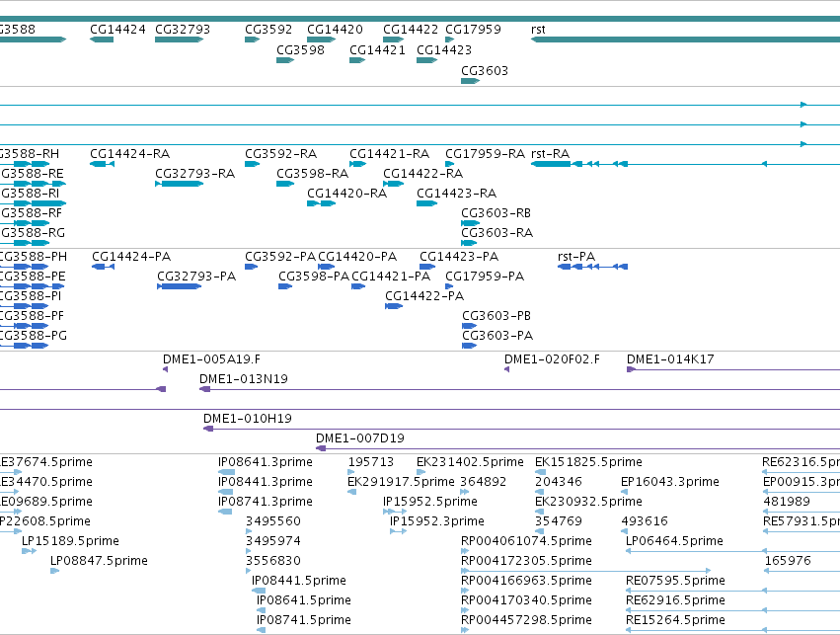Select BAC clone DME1-007D19
The height and width of the screenshot is (635, 840).
coord(360,438)
